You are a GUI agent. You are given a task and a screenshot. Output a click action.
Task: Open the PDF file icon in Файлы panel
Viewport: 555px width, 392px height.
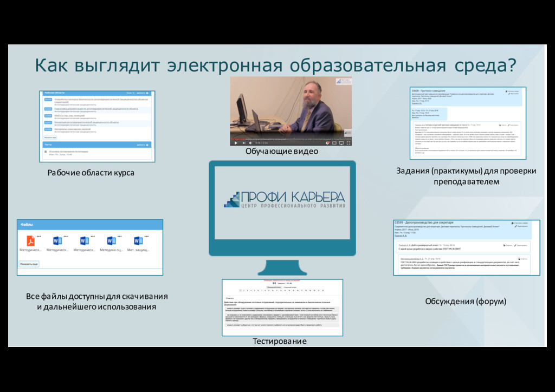[31, 241]
